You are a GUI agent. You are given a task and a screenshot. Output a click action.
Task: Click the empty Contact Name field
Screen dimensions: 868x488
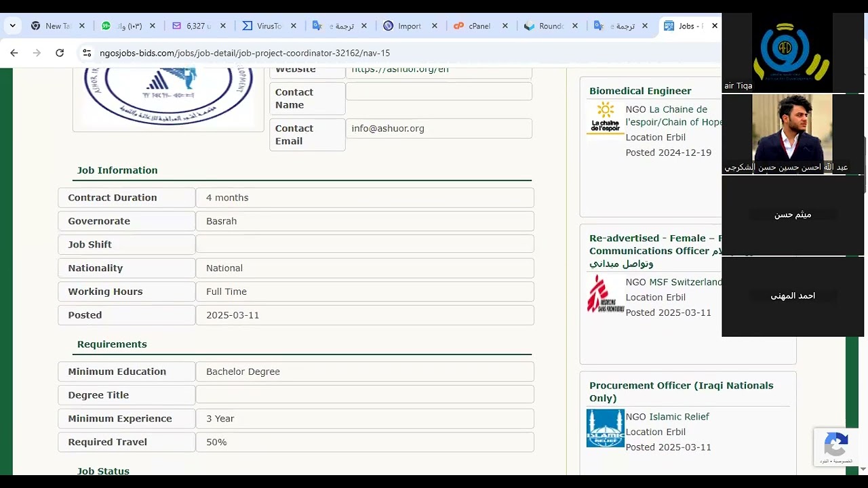click(x=439, y=91)
